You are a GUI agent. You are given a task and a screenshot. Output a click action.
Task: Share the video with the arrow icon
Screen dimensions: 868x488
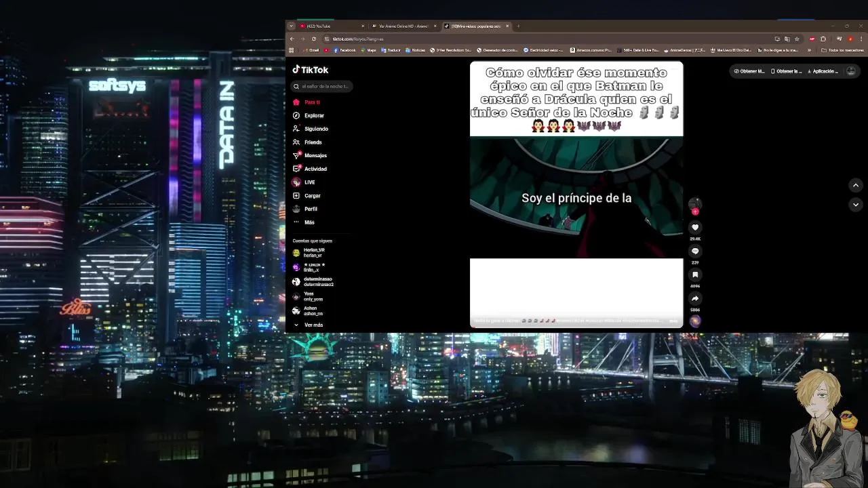click(x=695, y=298)
